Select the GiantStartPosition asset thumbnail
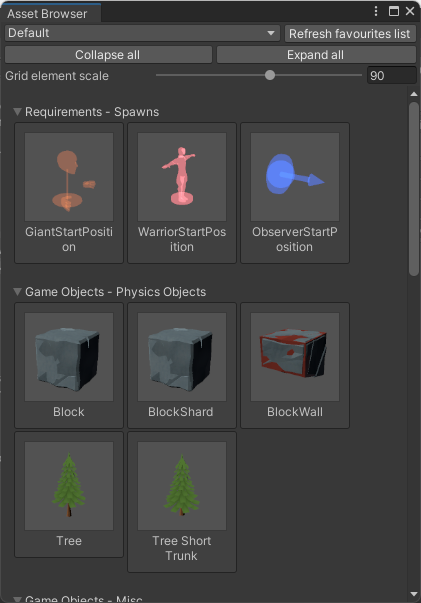This screenshot has height=603, width=421. pyautogui.click(x=69, y=177)
